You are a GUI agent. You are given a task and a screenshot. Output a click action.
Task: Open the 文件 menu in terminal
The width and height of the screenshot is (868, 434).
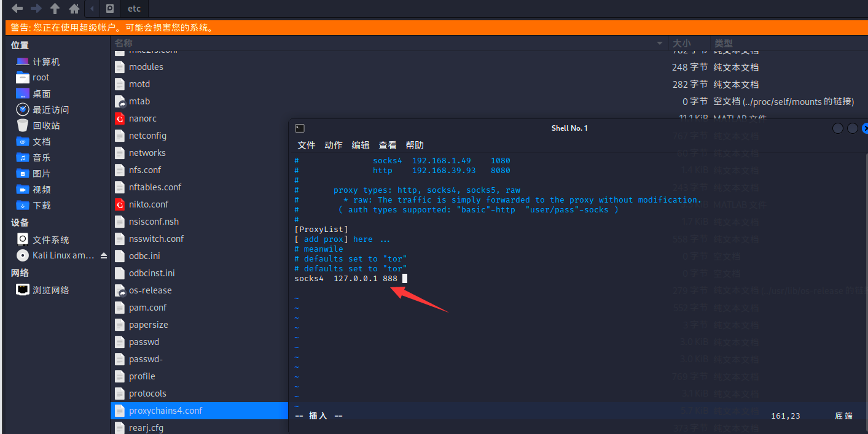tap(306, 145)
